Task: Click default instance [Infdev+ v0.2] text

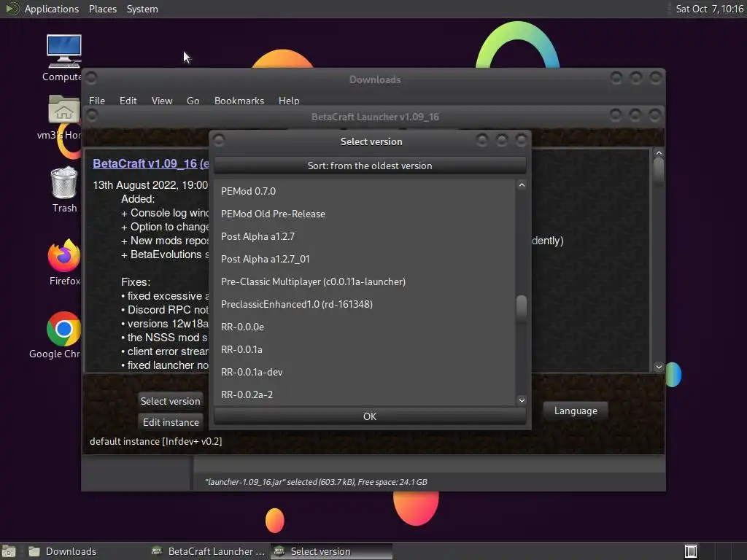Action: click(156, 441)
